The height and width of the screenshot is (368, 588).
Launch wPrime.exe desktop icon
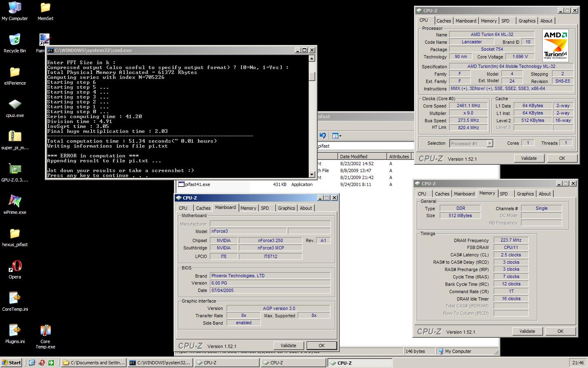pos(15,205)
